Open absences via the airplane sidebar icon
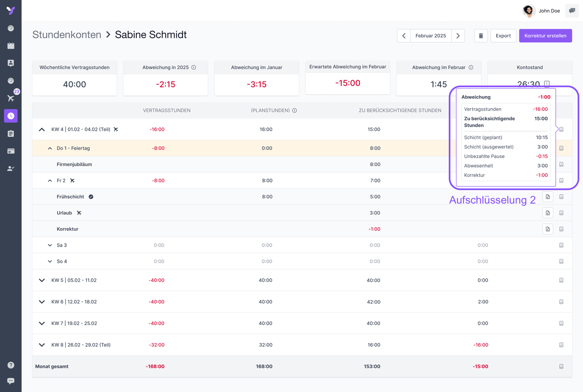Viewport: 583px width, 392px height. [x=11, y=98]
